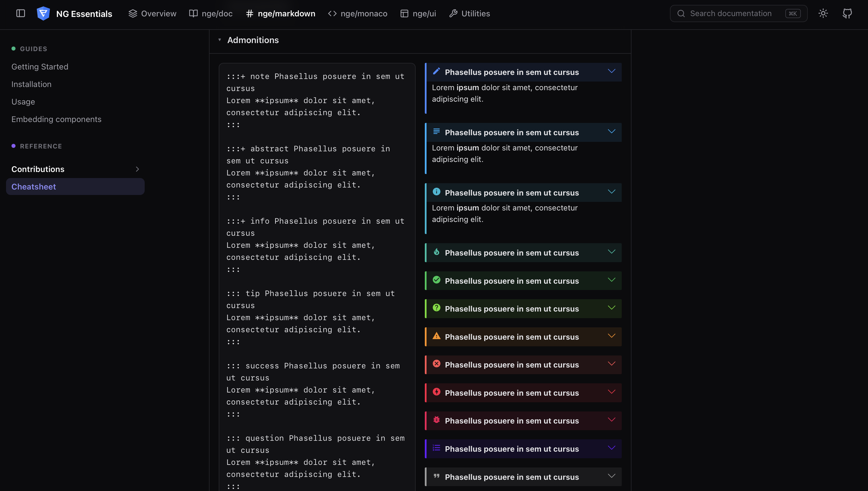Click the blue info circle icon
868x491 pixels.
pos(436,192)
